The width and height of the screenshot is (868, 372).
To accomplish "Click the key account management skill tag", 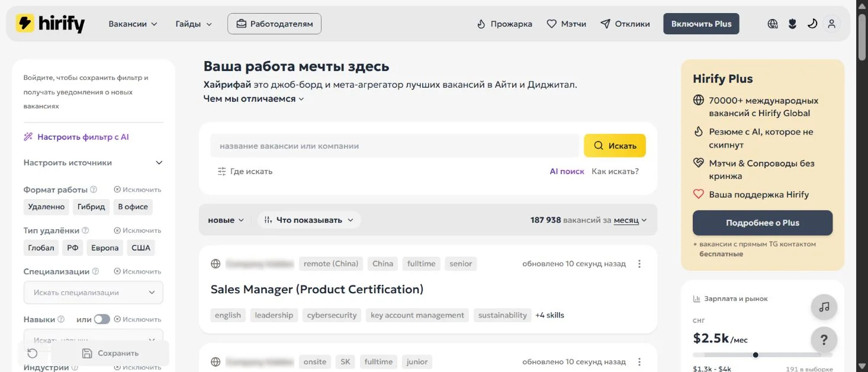I will [417, 315].
